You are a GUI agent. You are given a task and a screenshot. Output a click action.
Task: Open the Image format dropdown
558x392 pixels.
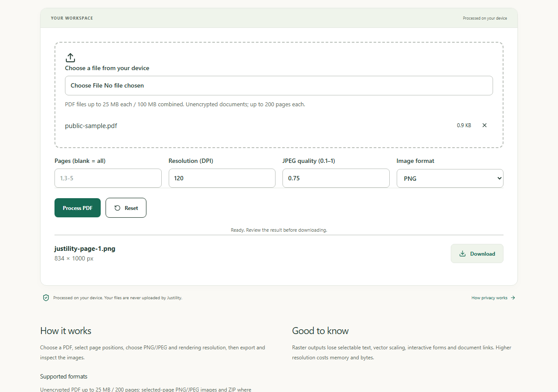click(450, 179)
